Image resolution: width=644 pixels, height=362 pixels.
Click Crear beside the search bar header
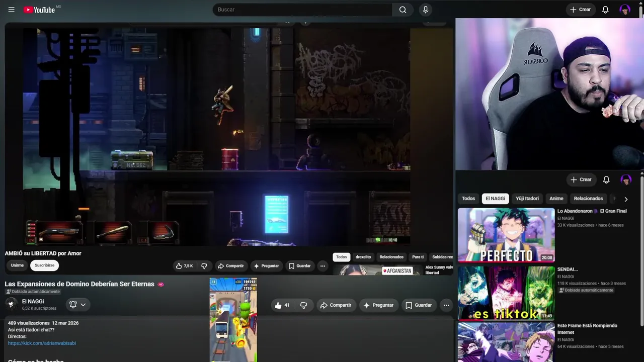click(581, 10)
